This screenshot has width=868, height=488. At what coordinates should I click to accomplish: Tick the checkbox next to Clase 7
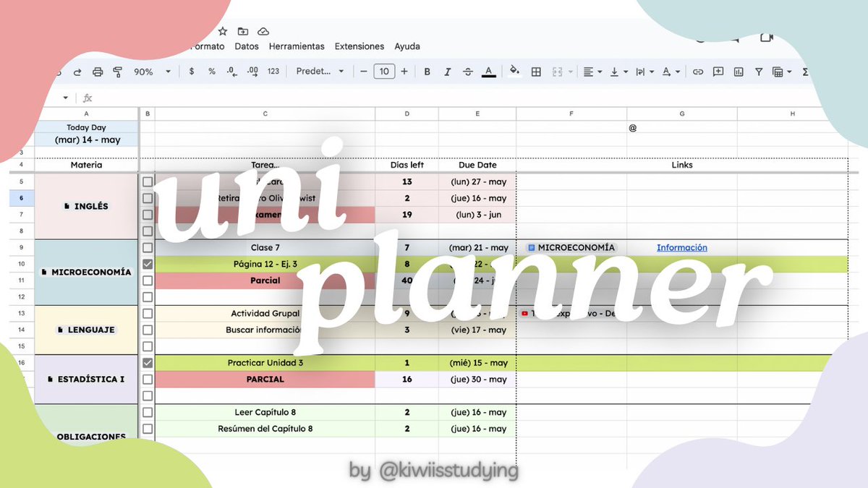coord(148,247)
